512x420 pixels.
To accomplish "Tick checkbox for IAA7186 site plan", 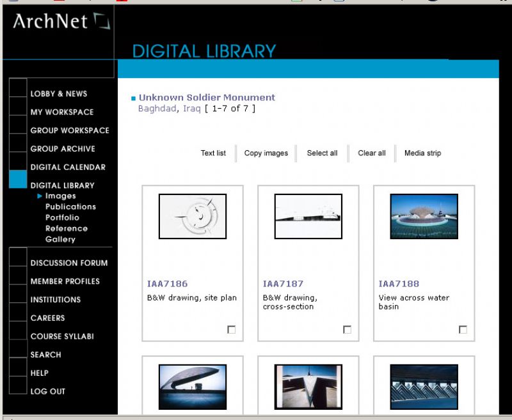I will pyautogui.click(x=232, y=330).
